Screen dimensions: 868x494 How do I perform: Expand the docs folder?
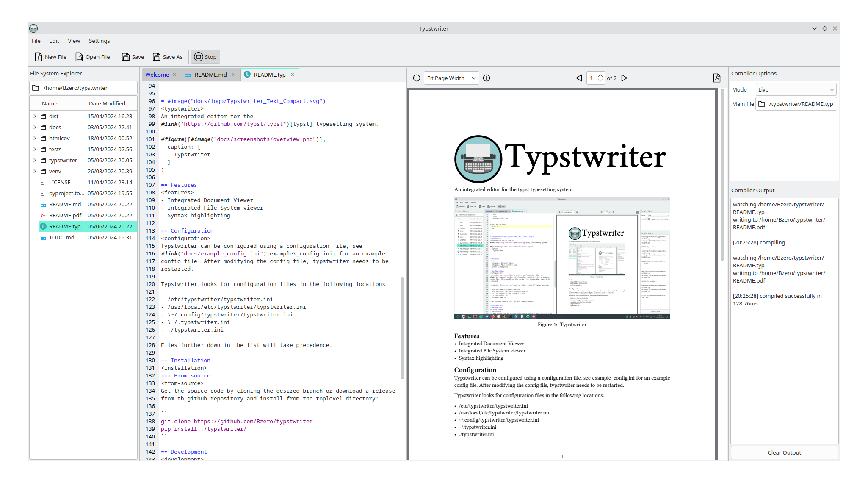coord(34,127)
